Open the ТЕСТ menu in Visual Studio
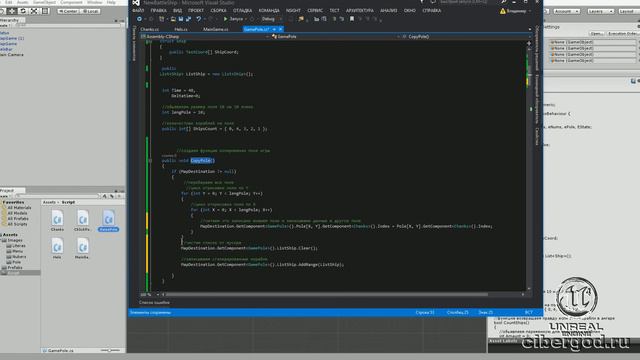This screenshot has width=640, height=360. click(334, 11)
